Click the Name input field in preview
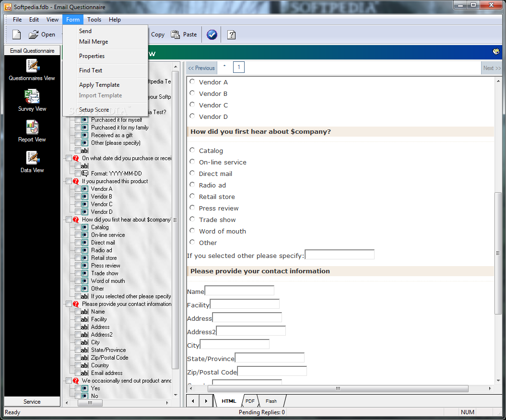Screen dimensions: 506x420 (x=239, y=291)
